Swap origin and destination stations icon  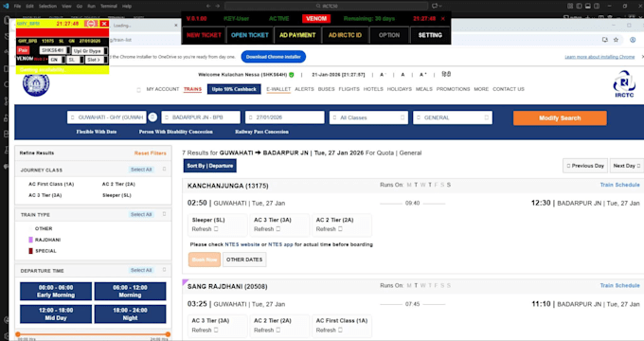(152, 117)
